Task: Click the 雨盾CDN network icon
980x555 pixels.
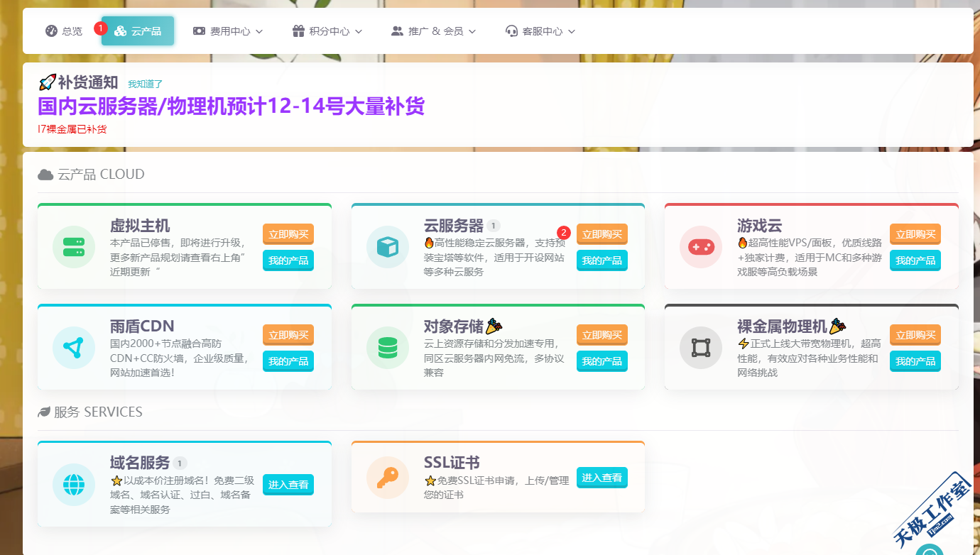Action: pyautogui.click(x=74, y=348)
